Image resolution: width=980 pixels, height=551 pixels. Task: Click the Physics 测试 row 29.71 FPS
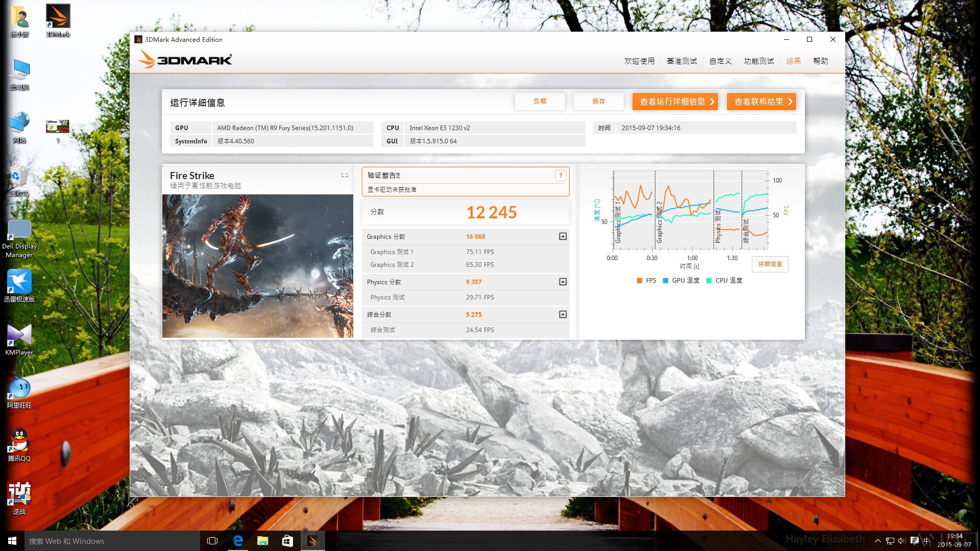(x=465, y=297)
